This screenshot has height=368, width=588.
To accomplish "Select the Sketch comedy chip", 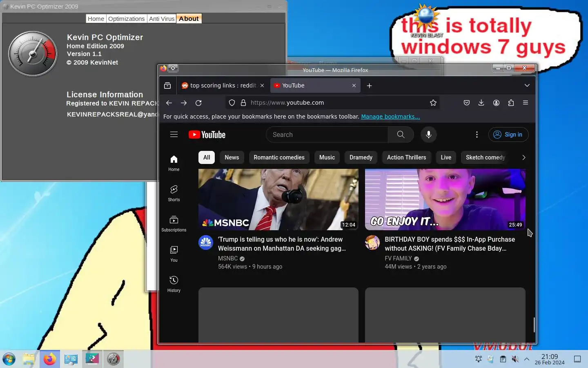I will [486, 157].
